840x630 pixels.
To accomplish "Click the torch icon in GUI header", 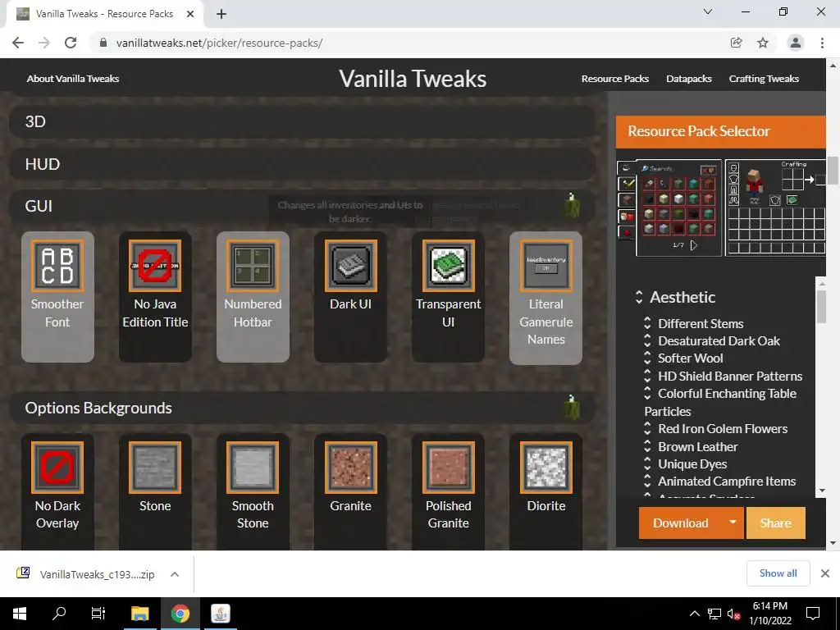I will (572, 205).
